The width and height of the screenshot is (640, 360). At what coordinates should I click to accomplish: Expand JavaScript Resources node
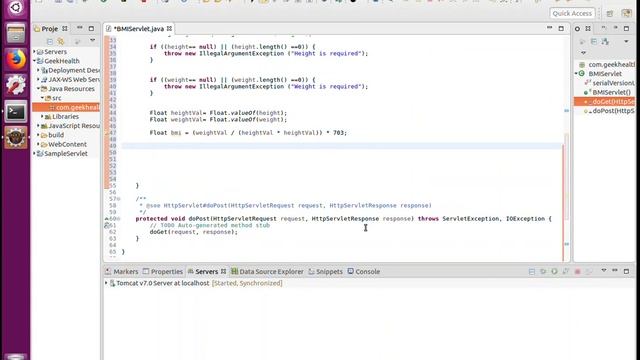(38, 126)
